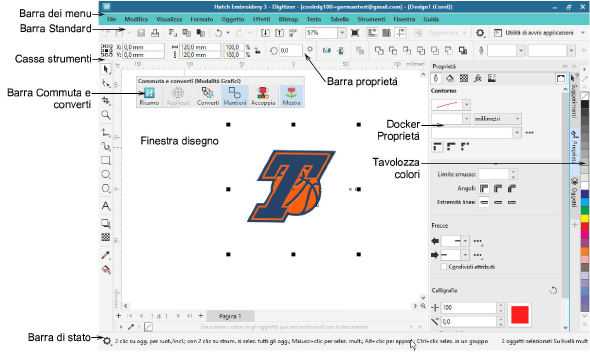Select the Text tool (letter A)
Image resolution: width=590 pixels, height=364 pixels.
point(106,206)
